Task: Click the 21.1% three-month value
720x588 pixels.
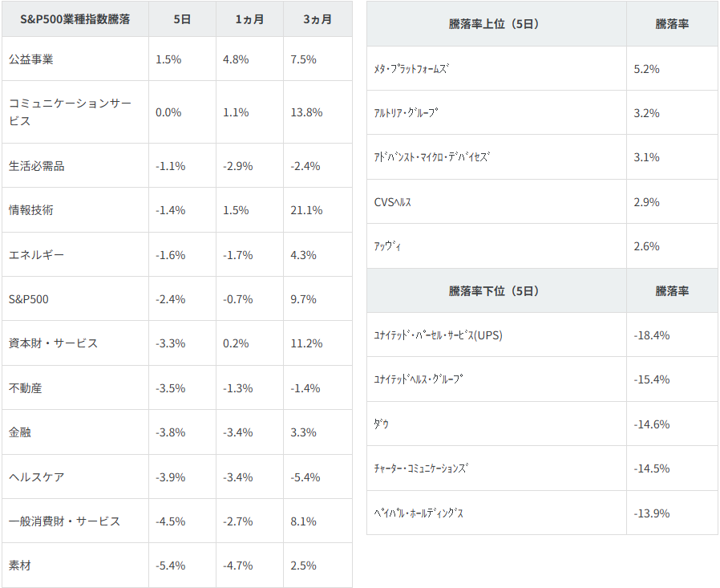Action: [306, 210]
